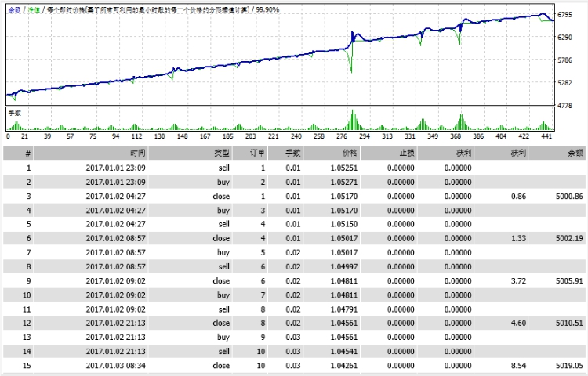Click the 净值 legend label above the chart
This screenshot has height=376, width=588.
pos(34,10)
